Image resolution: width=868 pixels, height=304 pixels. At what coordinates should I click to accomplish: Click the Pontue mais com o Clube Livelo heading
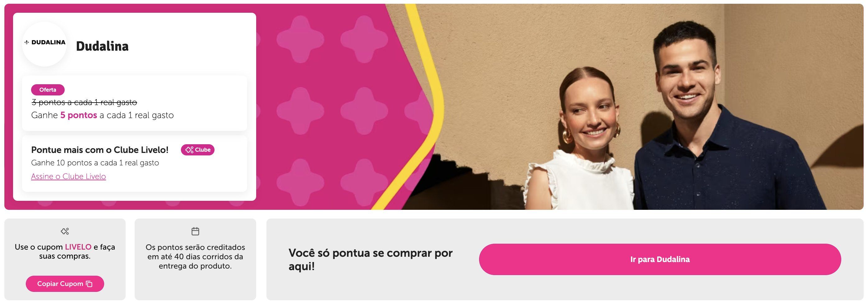tap(100, 150)
